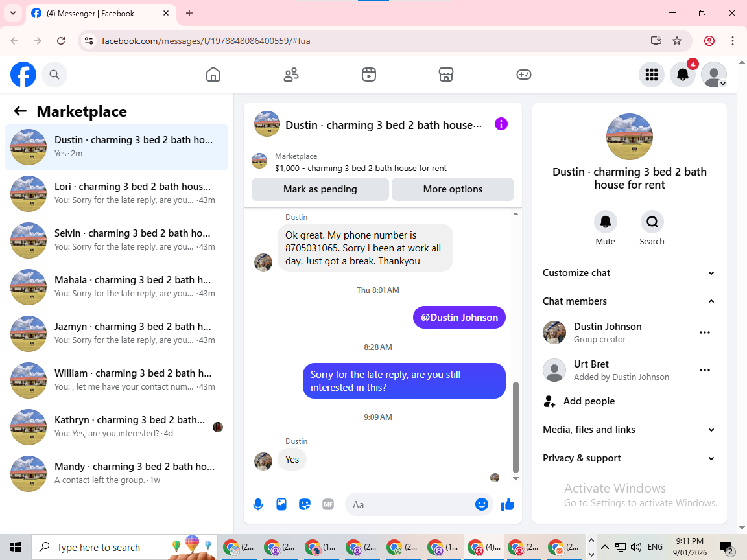Click Dustin's avatar beside the Yes message
The height and width of the screenshot is (560, 747).
click(x=263, y=461)
